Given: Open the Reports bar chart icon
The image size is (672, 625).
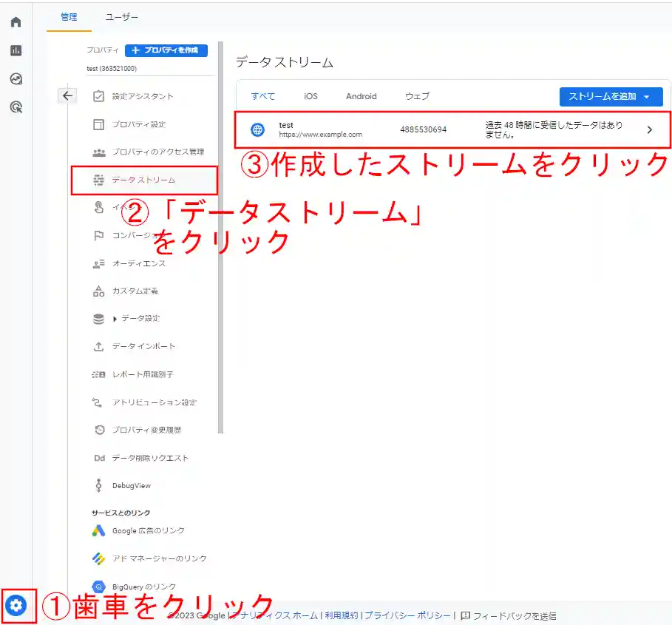Looking at the screenshot, I should [16, 50].
